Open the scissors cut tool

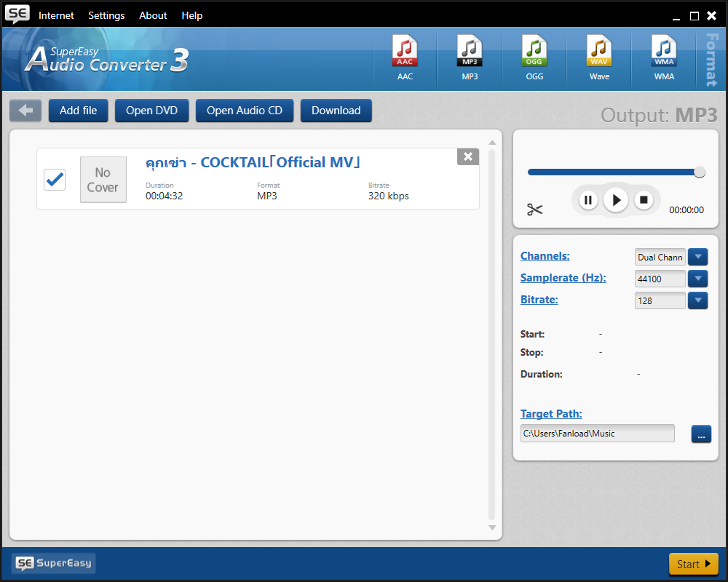click(x=534, y=210)
